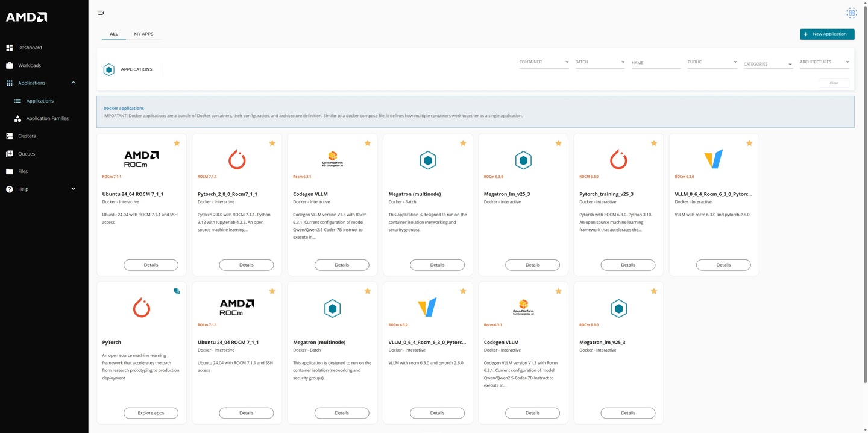The height and width of the screenshot is (433, 868).
Task: Click the New Application button
Action: [x=827, y=34]
